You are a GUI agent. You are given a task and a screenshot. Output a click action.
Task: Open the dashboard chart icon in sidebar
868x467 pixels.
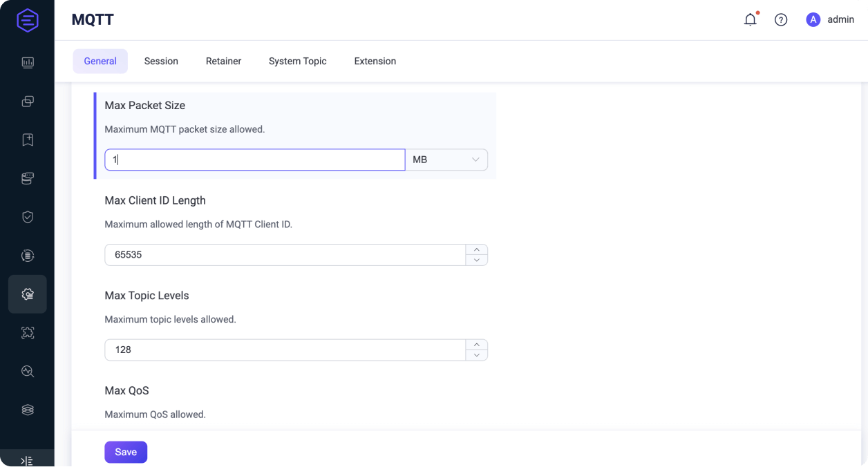click(x=28, y=63)
